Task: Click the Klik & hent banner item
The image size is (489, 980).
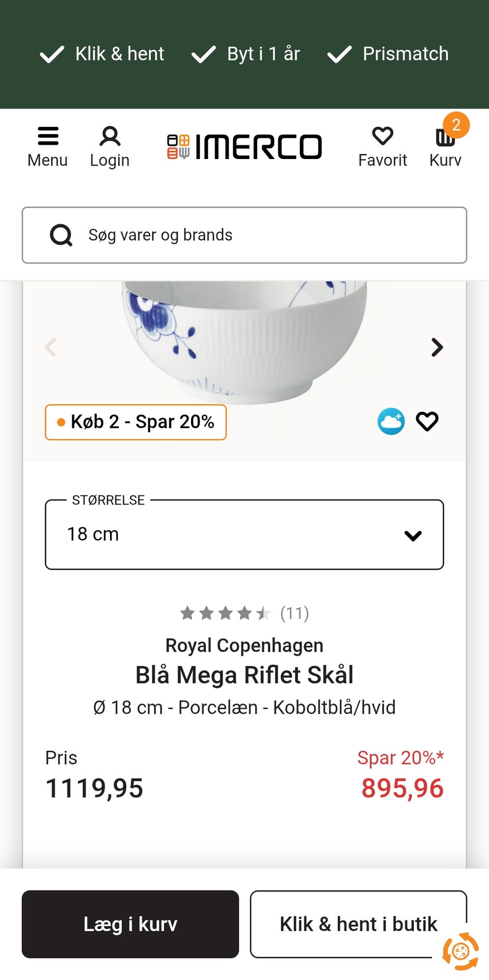Action: (x=102, y=54)
